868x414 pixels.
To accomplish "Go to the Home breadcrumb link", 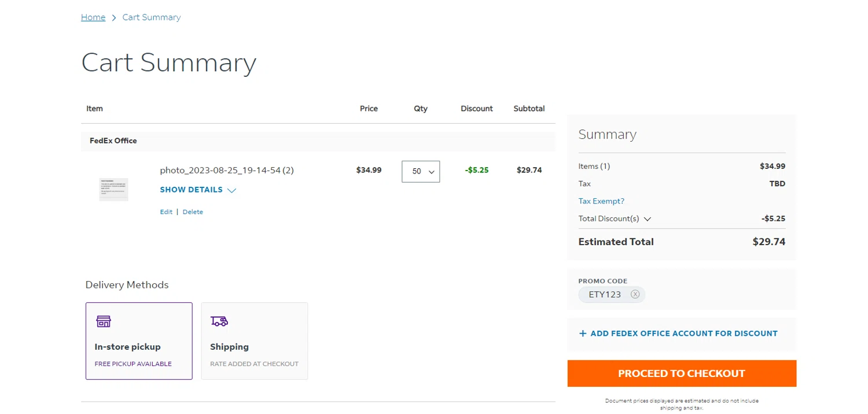I will pyautogui.click(x=93, y=17).
